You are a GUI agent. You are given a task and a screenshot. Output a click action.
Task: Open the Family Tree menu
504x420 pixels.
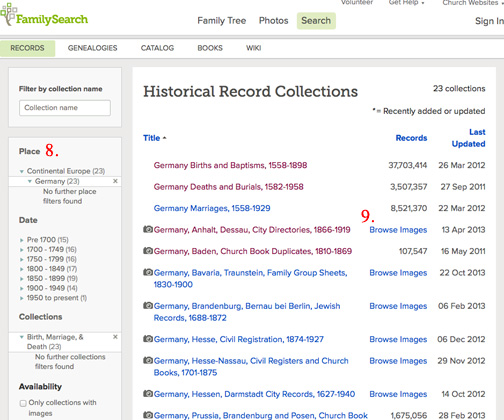(222, 21)
